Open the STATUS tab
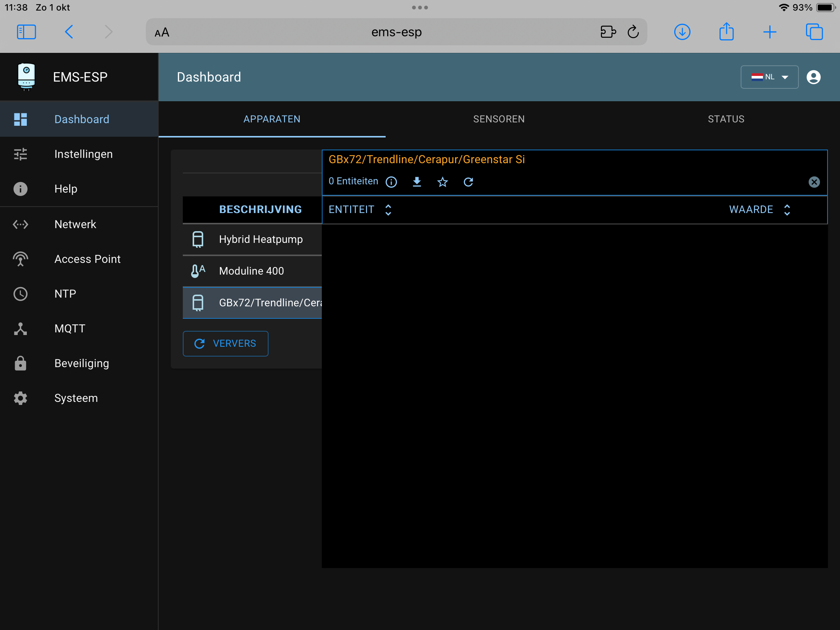840x630 pixels. tap(726, 119)
